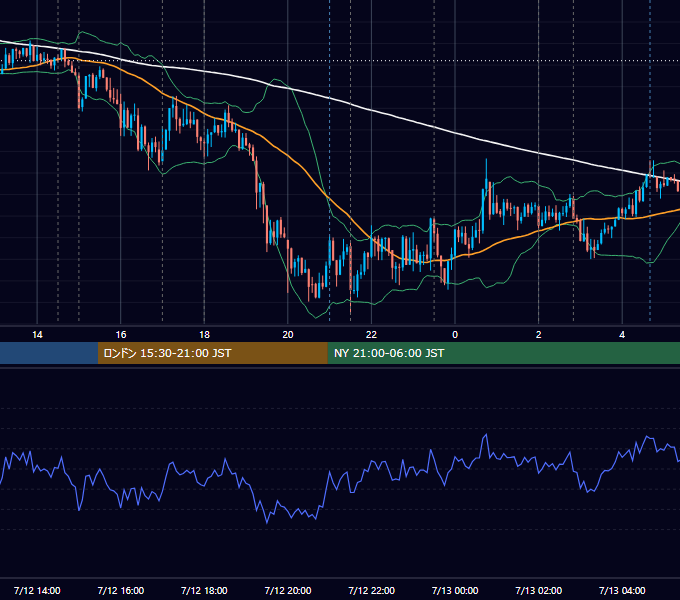Image resolution: width=680 pixels, height=600 pixels.
Task: Click the 4 hour label on the upper time axis
Action: pyautogui.click(x=622, y=335)
